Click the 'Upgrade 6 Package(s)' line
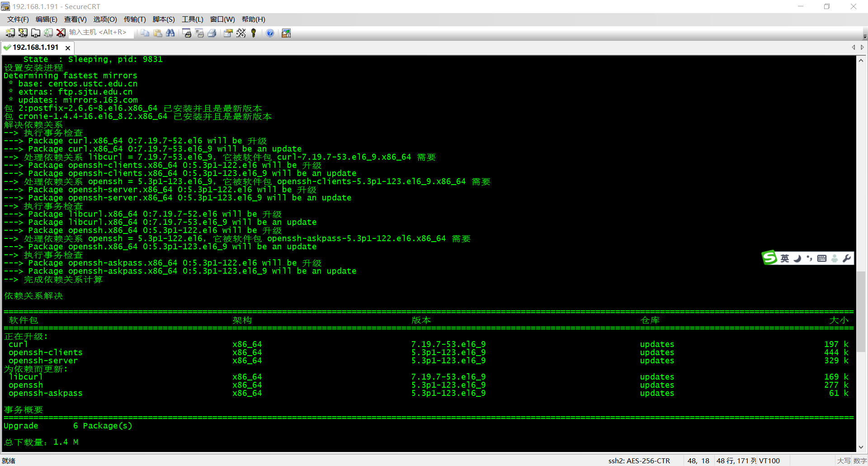The width and height of the screenshot is (868, 466). pyautogui.click(x=68, y=426)
